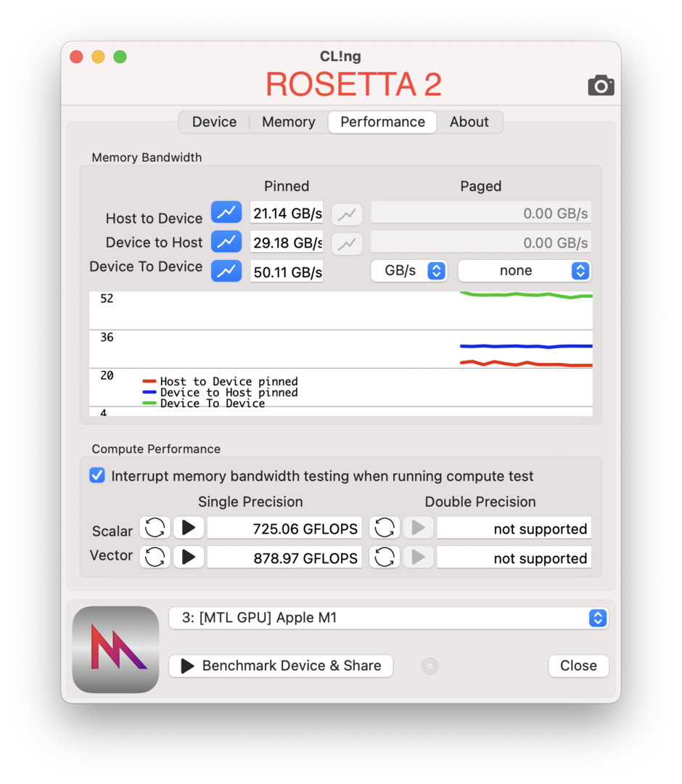Click the red Host to Device graph line
The height and width of the screenshot is (784, 682).
[x=526, y=364]
